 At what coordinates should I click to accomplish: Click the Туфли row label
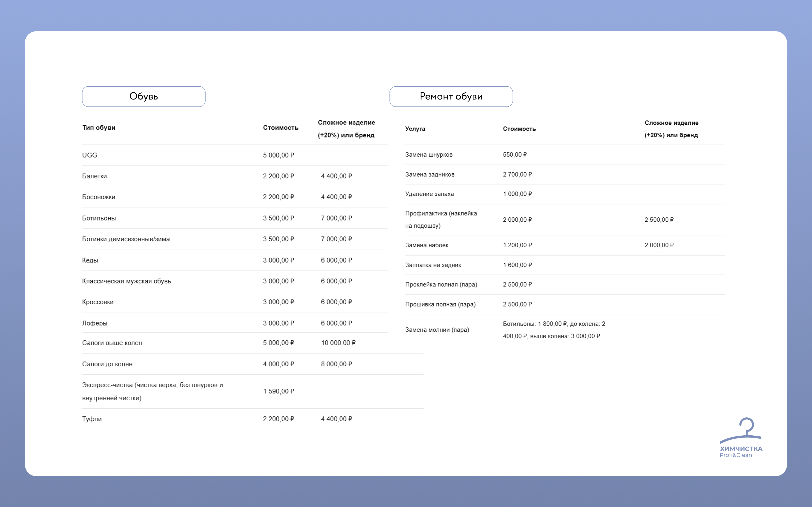tap(92, 419)
